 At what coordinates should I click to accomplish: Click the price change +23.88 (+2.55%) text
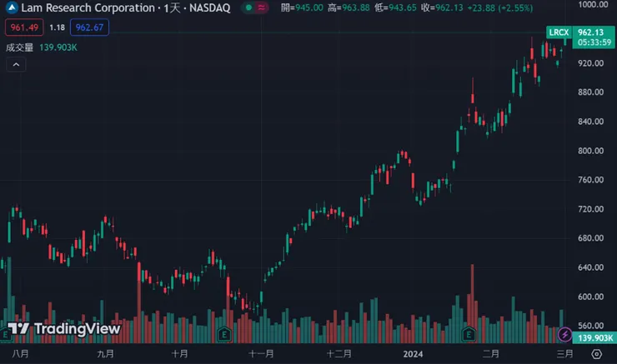point(499,7)
